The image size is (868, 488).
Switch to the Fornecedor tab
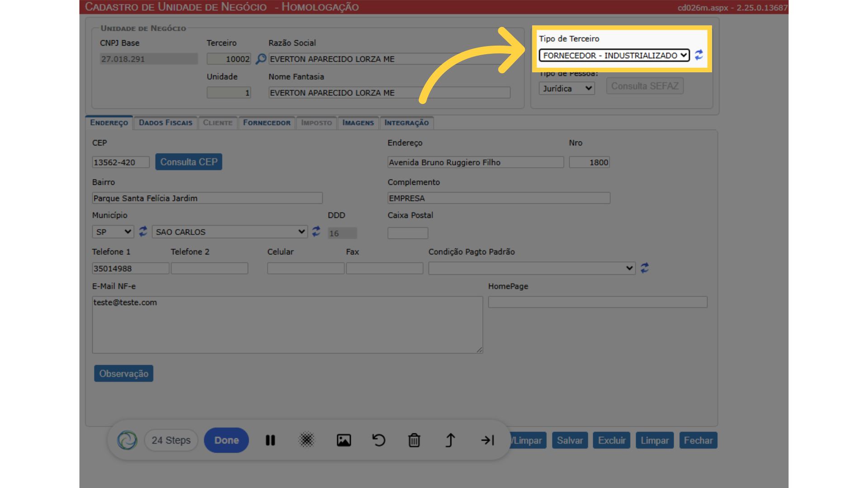pyautogui.click(x=267, y=123)
